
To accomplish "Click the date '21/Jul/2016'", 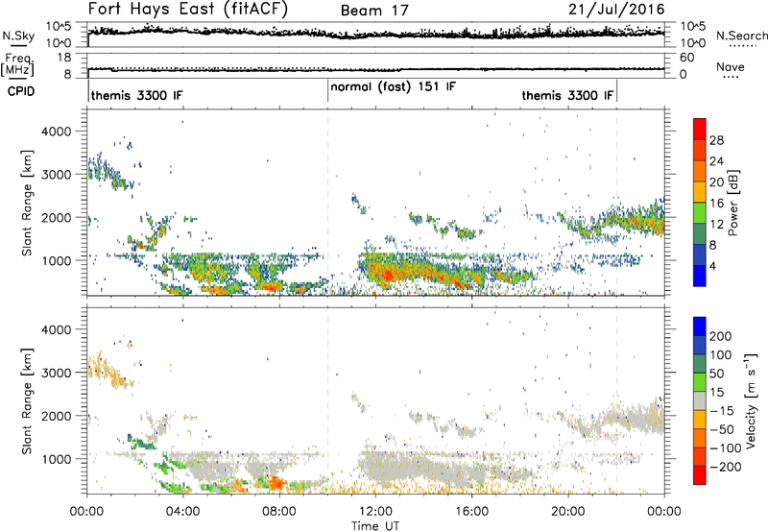I will [616, 10].
